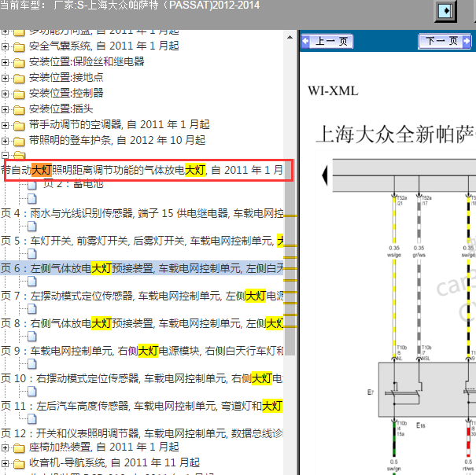
Task: Click page icon above 页 9 row
Action: coord(32,337)
